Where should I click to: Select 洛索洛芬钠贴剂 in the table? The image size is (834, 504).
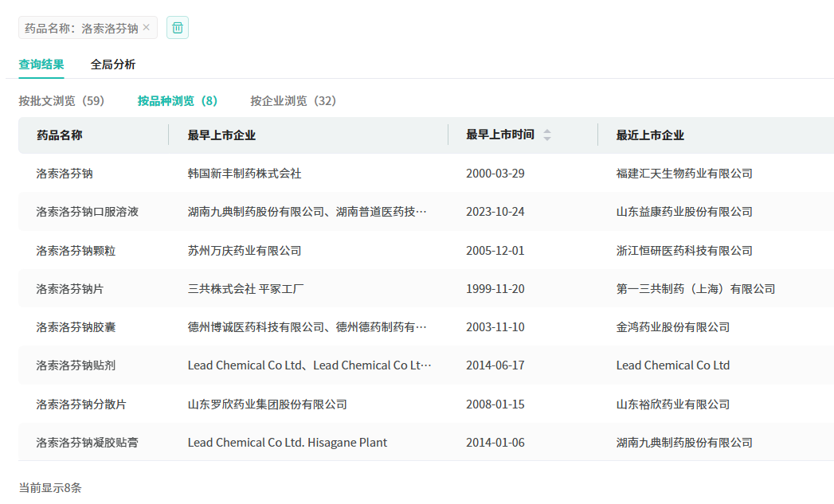(x=76, y=365)
